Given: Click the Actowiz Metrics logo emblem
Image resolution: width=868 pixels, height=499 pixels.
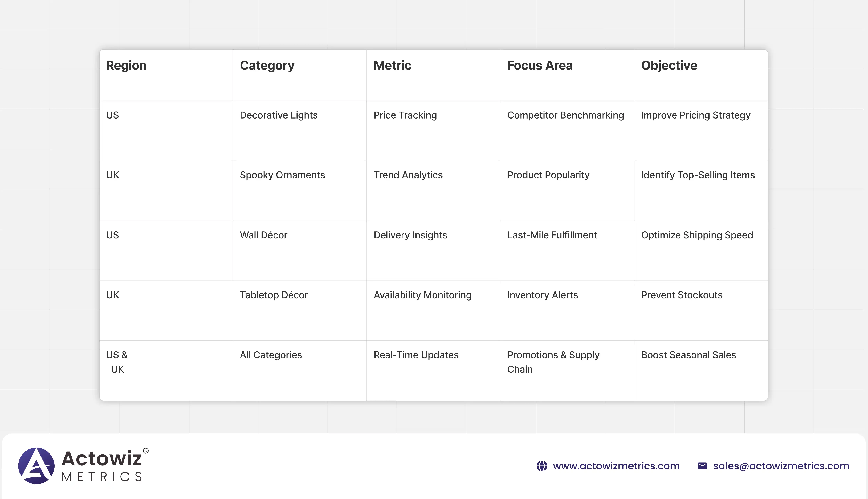Looking at the screenshot, I should [36, 465].
